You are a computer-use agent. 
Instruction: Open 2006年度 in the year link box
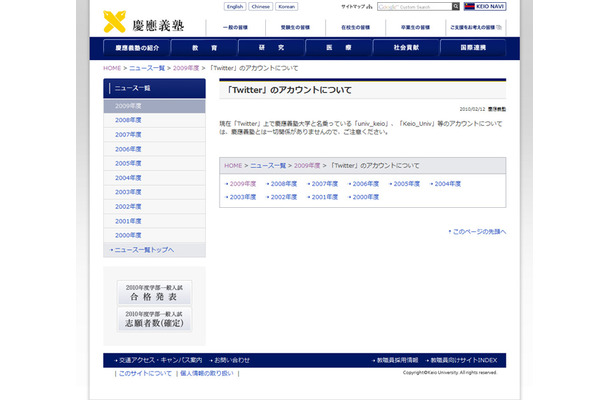point(364,184)
